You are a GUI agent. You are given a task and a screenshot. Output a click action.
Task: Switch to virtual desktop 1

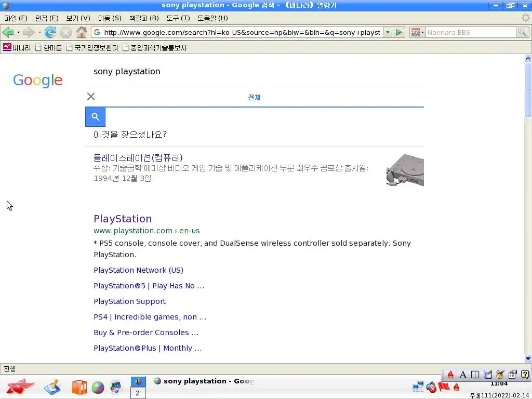click(138, 381)
